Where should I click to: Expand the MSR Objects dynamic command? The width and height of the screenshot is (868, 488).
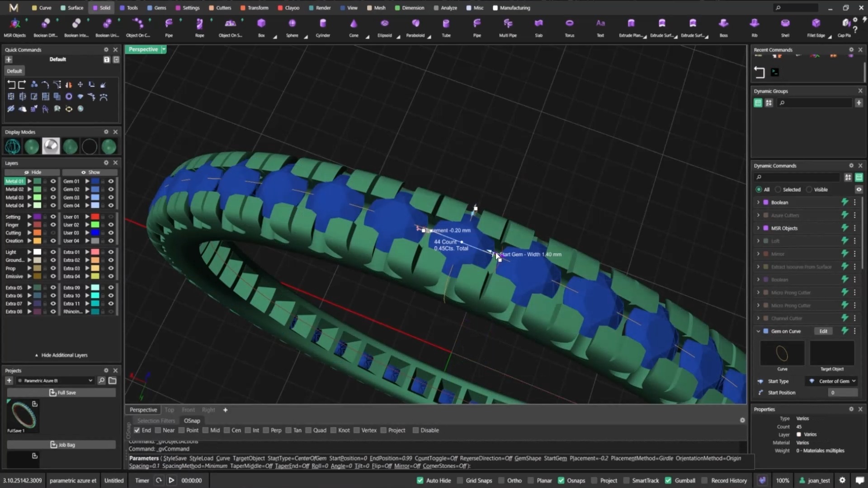pos(758,228)
